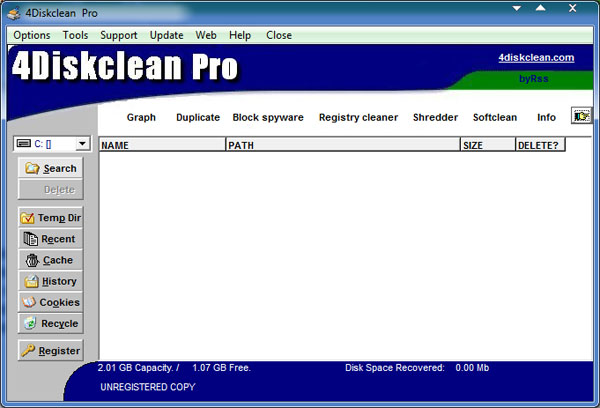This screenshot has height=408, width=600.
Task: Open the Support menu
Action: coord(119,35)
